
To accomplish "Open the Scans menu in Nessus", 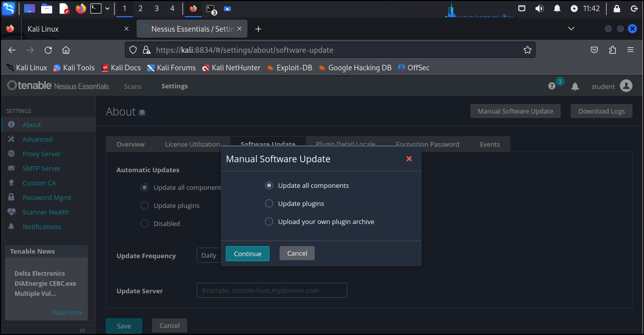I will point(133,86).
